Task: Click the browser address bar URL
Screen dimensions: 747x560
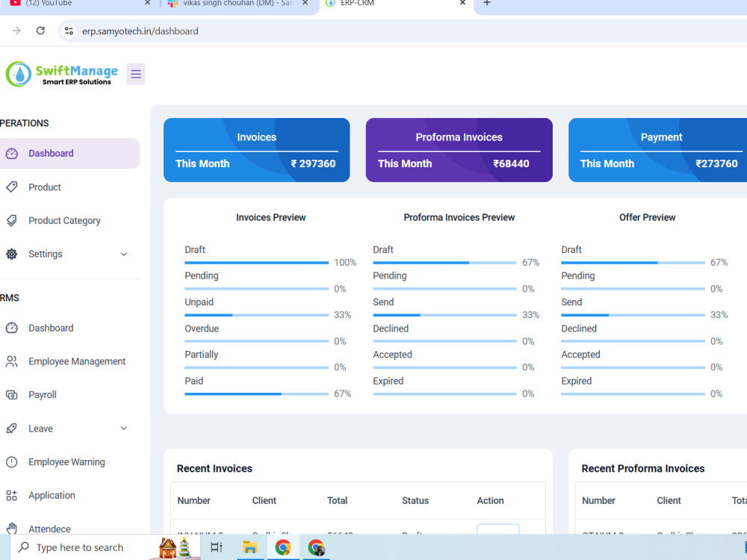Action: point(140,31)
